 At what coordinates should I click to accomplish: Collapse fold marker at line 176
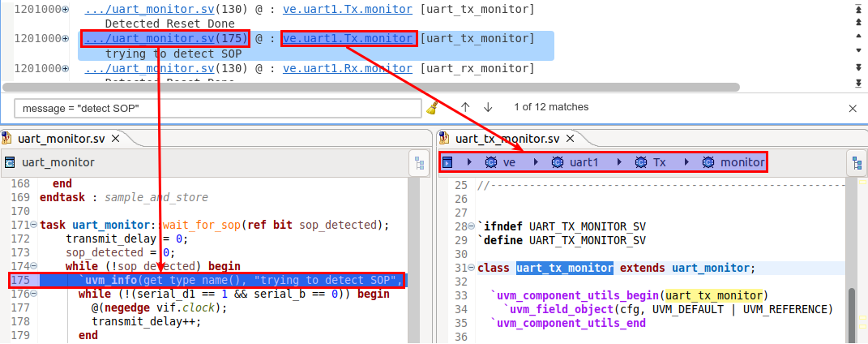[x=34, y=295]
